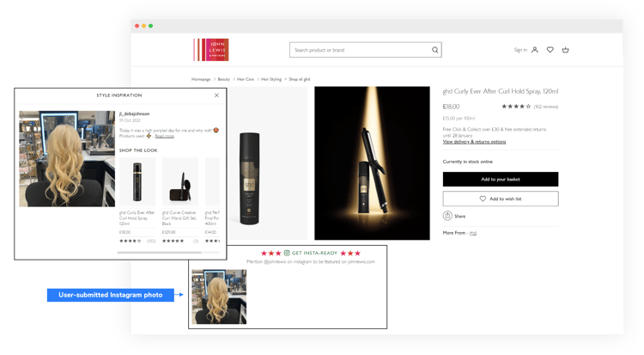The height and width of the screenshot is (355, 644).
Task: Select ghd Curly Ever After spray thumbnail in popup
Action: 137,181
